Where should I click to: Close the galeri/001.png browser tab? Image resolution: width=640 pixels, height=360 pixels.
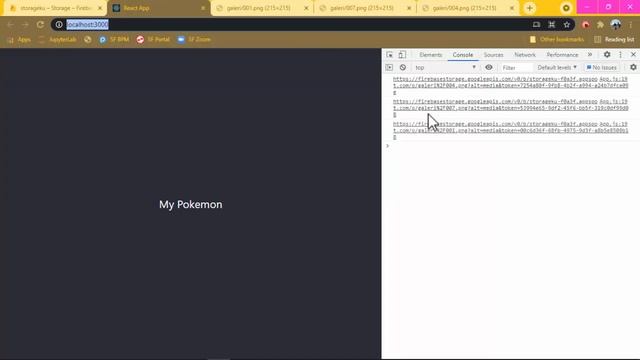click(x=306, y=8)
